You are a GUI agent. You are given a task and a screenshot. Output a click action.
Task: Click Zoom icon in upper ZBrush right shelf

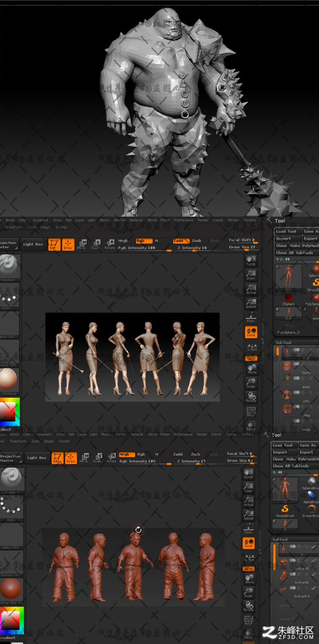pos(251,275)
